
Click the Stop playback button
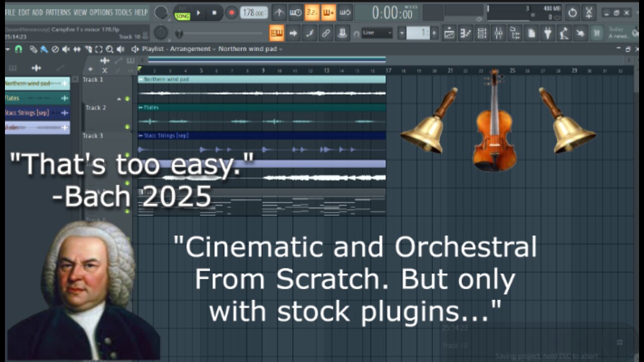[215, 13]
